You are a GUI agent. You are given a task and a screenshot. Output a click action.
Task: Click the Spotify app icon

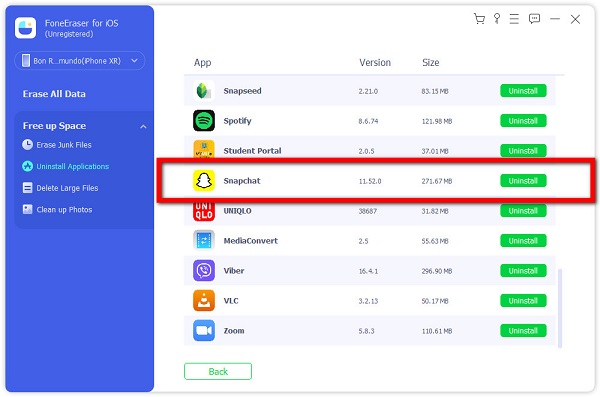coord(204,121)
